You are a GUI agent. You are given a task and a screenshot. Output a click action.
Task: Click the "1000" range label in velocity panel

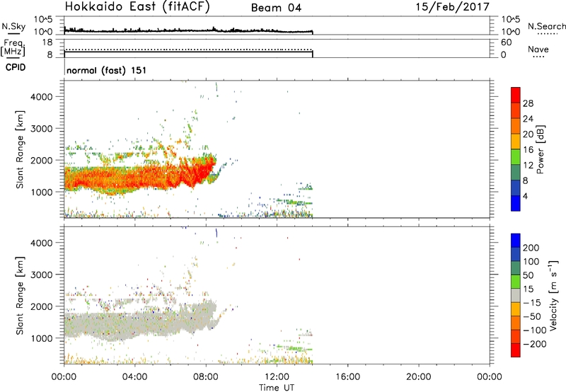[42, 338]
